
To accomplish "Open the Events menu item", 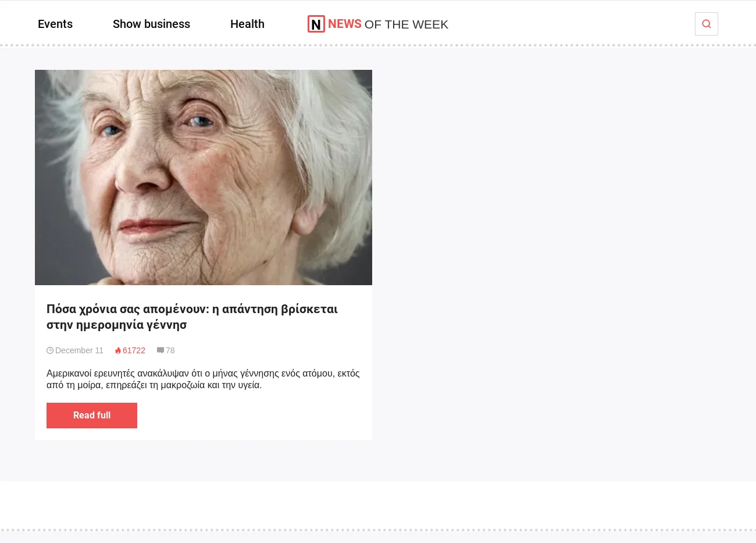I will pyautogui.click(x=55, y=24).
